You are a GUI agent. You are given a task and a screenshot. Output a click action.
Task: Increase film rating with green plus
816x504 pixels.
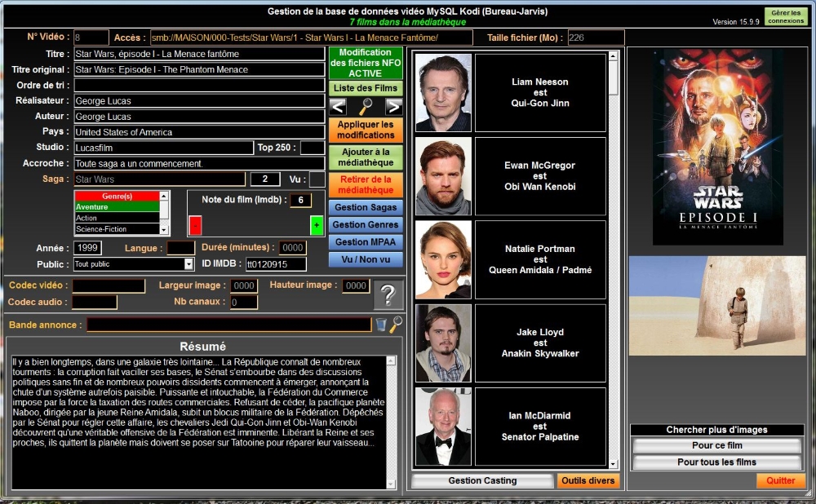[x=316, y=225]
